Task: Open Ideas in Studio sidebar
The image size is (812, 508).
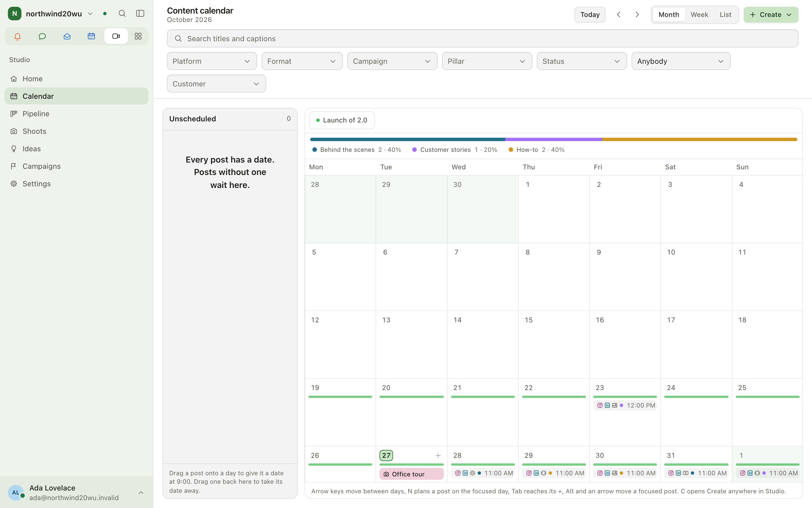Action: 76,148
